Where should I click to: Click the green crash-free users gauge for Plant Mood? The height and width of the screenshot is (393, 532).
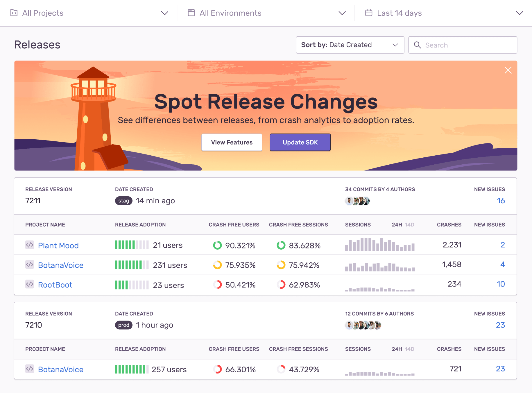tap(217, 245)
